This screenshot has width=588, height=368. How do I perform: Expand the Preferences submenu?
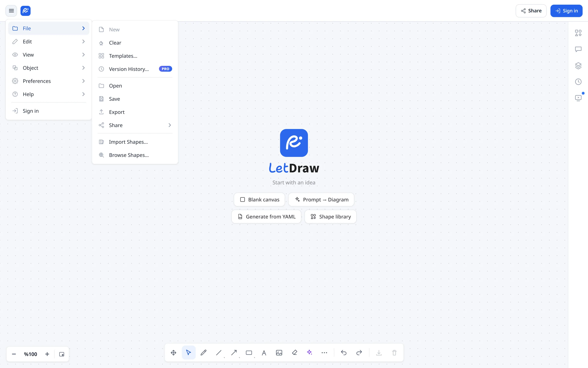point(49,81)
